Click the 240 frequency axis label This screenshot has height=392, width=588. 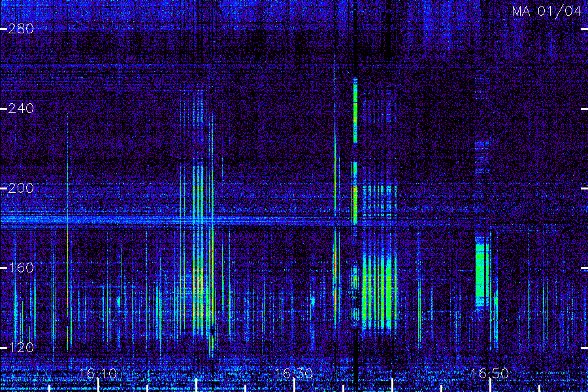21,108
